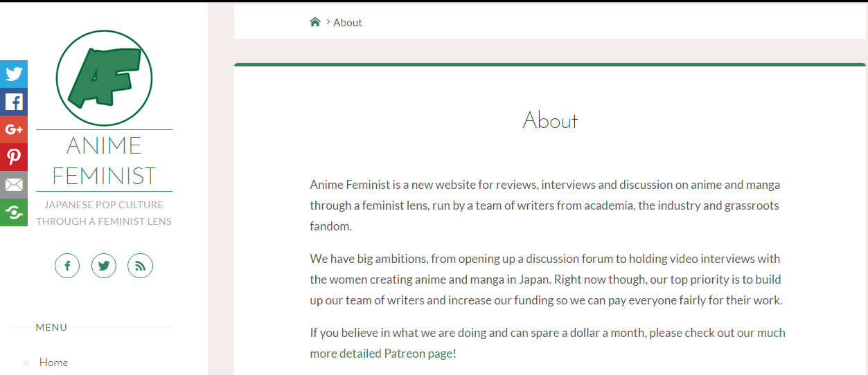Open Facebook profile round outline icon
Viewport: 868px width, 375px height.
(x=67, y=266)
